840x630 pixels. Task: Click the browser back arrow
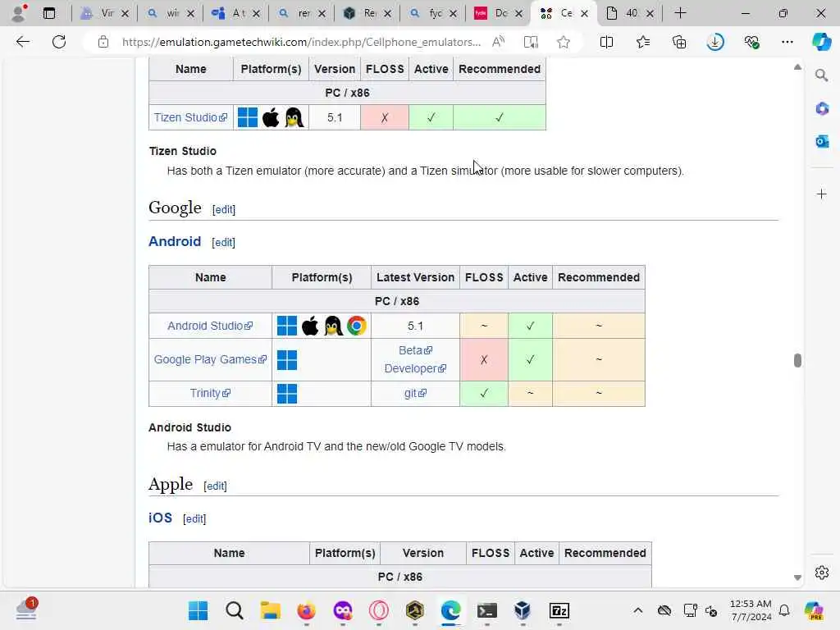22,42
